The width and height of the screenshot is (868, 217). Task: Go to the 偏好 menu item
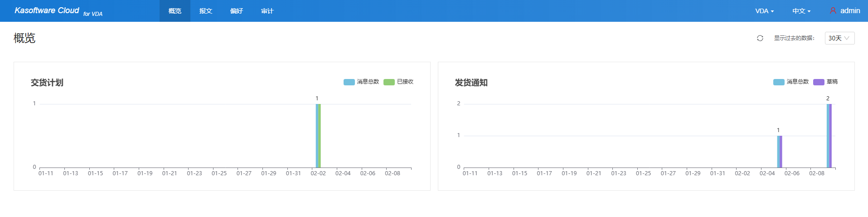click(237, 11)
